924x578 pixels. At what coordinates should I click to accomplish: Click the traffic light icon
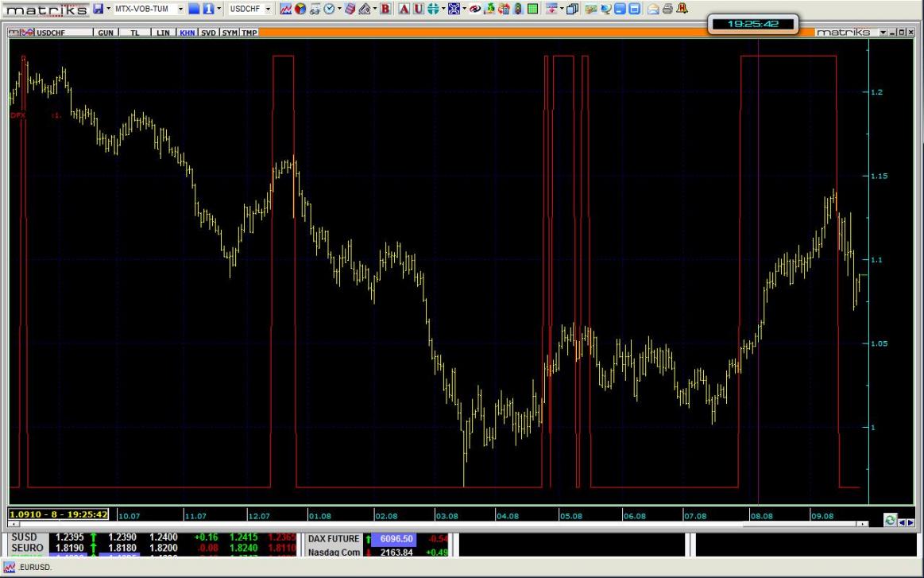[x=518, y=9]
